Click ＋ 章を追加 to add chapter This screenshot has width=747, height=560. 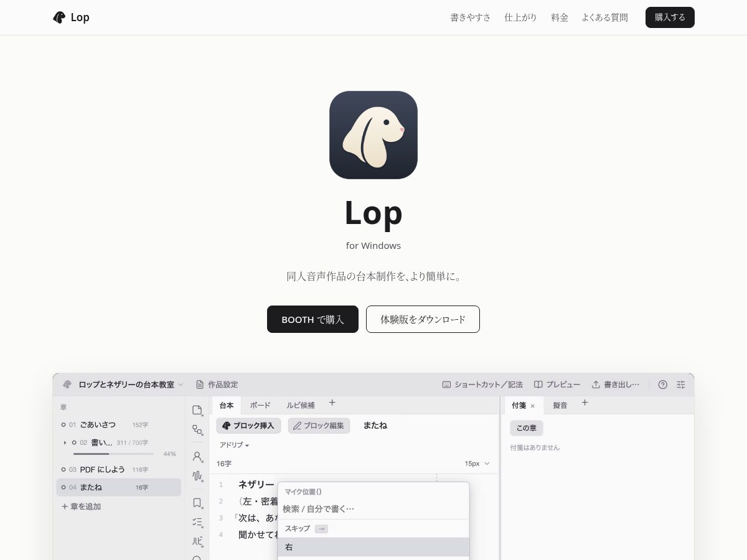pos(81,506)
